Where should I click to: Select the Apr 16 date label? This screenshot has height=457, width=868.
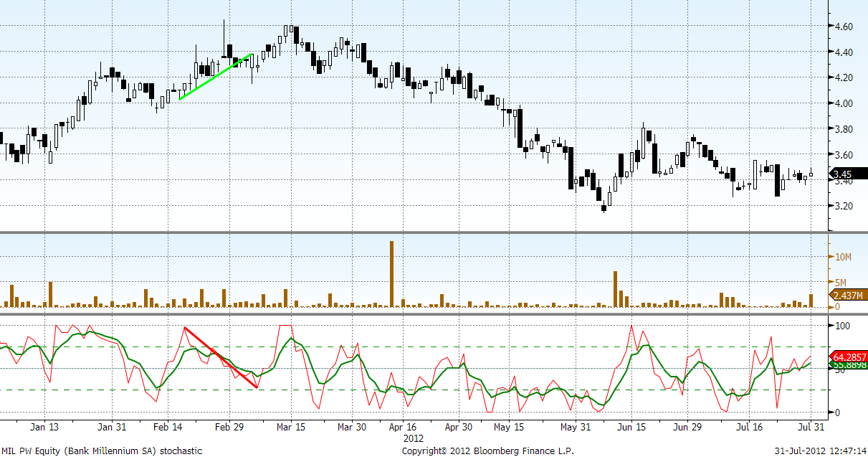402,427
